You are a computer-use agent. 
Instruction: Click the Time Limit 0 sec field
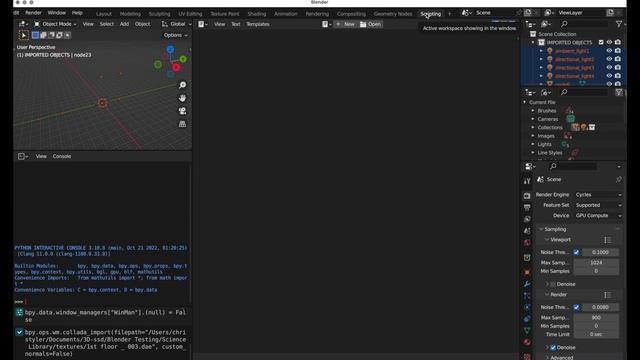pos(596,334)
